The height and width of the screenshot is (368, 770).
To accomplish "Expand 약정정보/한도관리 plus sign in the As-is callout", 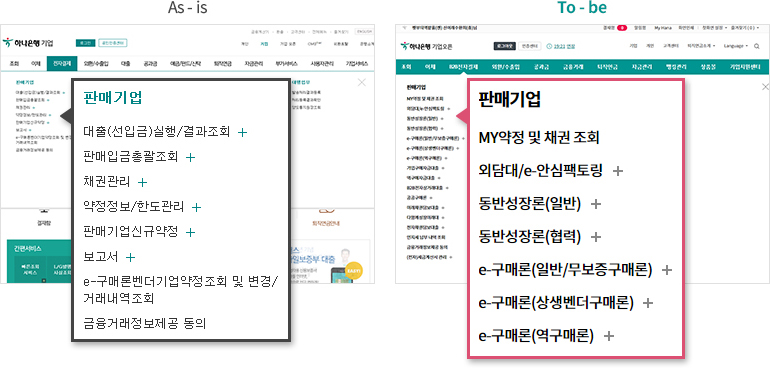I will [196, 207].
